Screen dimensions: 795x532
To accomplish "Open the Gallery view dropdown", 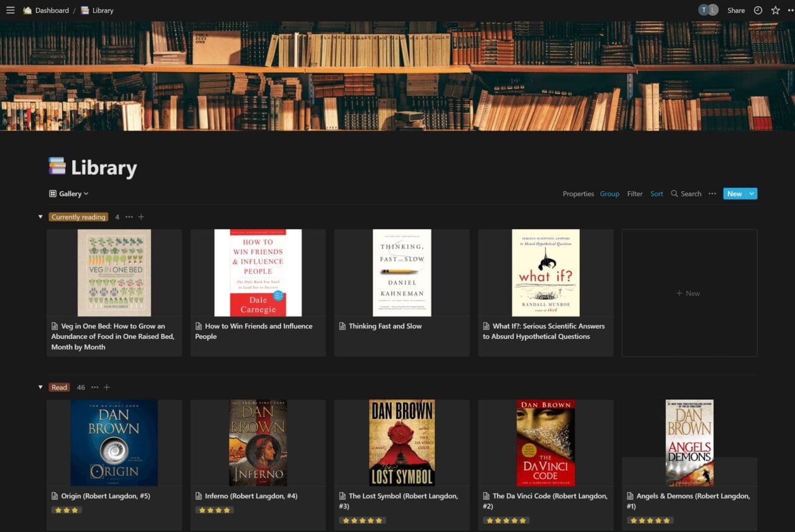I will (x=69, y=194).
